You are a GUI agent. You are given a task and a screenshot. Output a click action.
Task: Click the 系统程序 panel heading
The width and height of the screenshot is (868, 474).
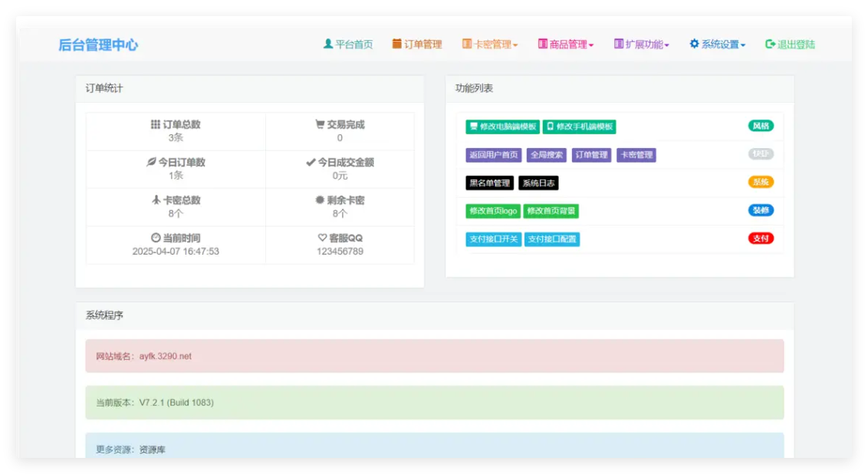pyautogui.click(x=104, y=315)
